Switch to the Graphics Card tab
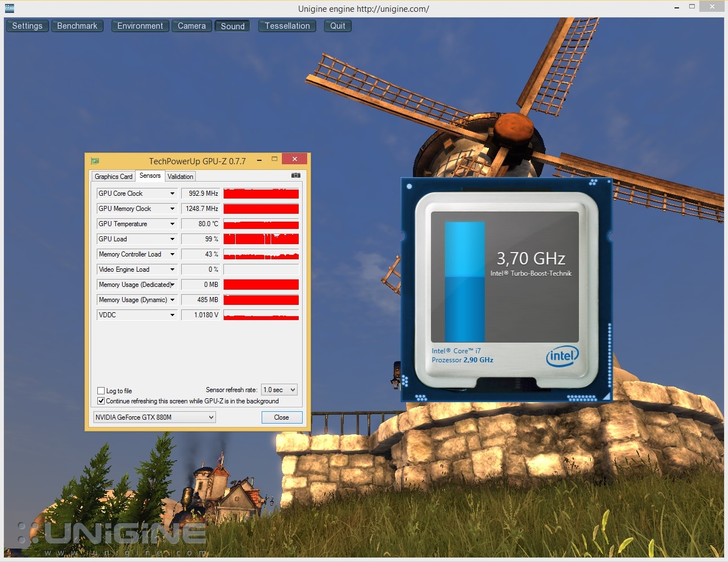 pos(114,177)
